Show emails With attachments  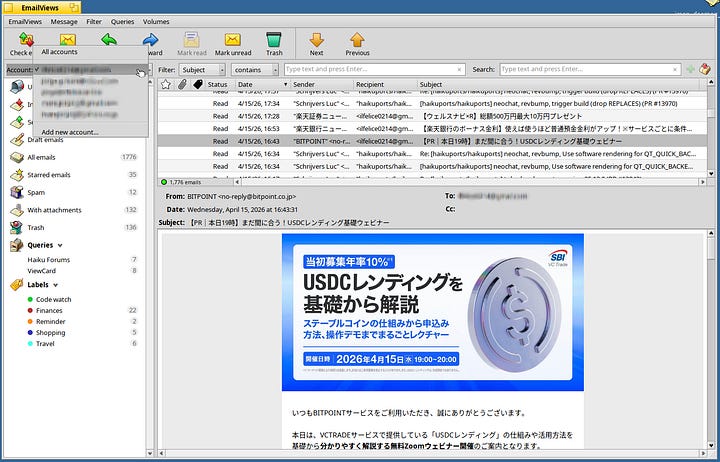click(54, 210)
